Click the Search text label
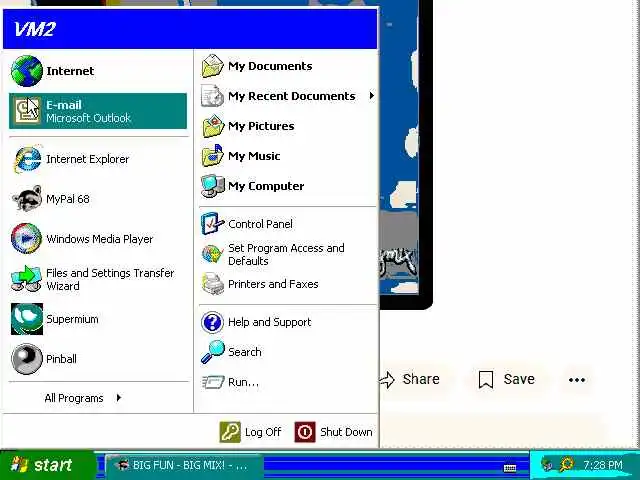 click(244, 352)
